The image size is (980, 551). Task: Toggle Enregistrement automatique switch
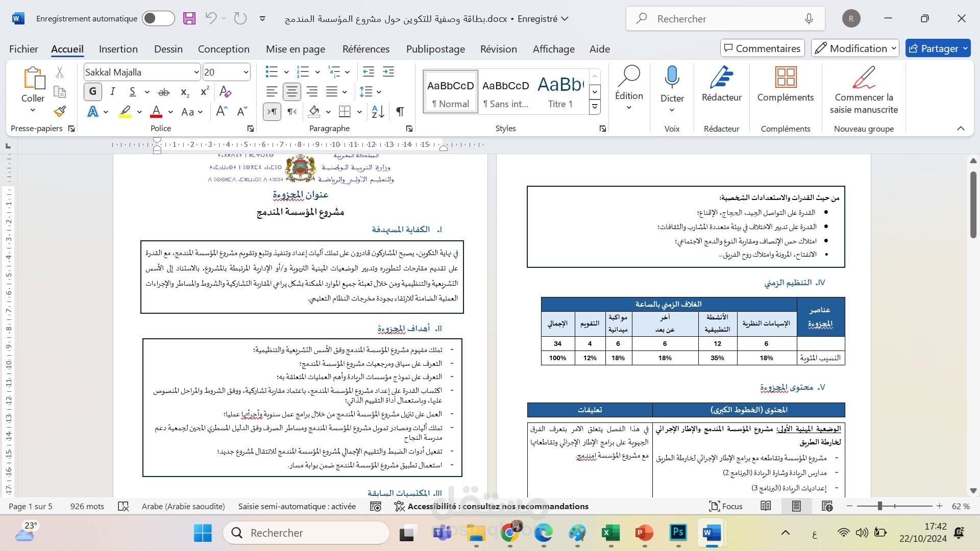click(x=158, y=19)
